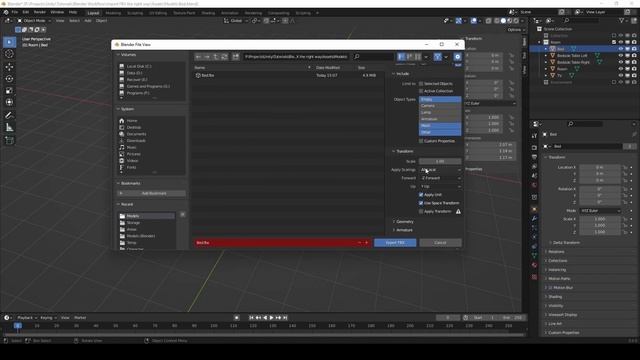Click the red file name field
The image size is (640, 360).
pos(282,242)
